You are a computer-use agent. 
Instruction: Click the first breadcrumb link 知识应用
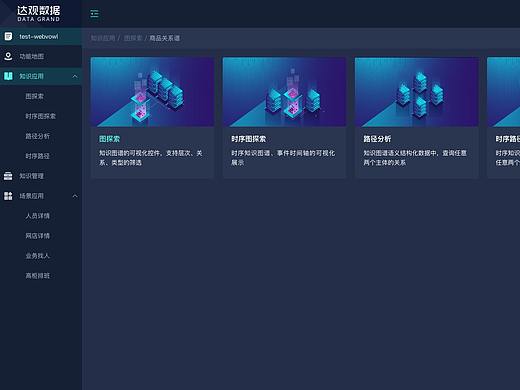coord(103,38)
